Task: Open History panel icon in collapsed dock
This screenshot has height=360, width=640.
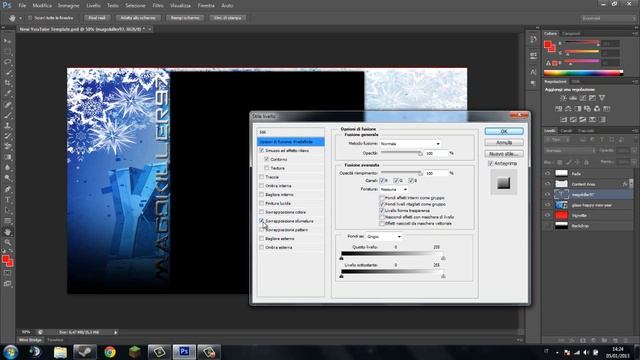Action: (x=533, y=40)
